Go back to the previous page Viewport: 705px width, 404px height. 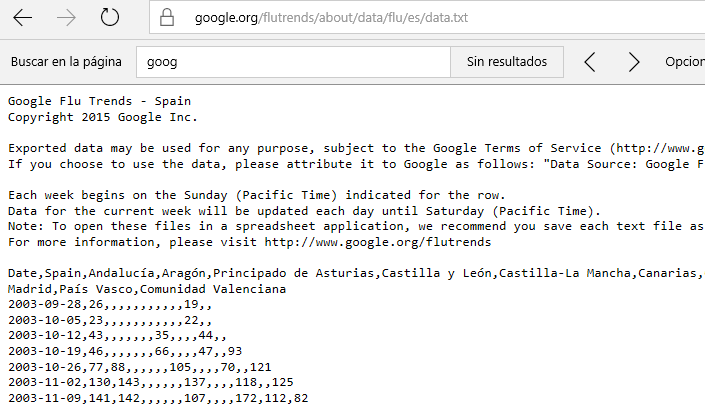(22, 18)
